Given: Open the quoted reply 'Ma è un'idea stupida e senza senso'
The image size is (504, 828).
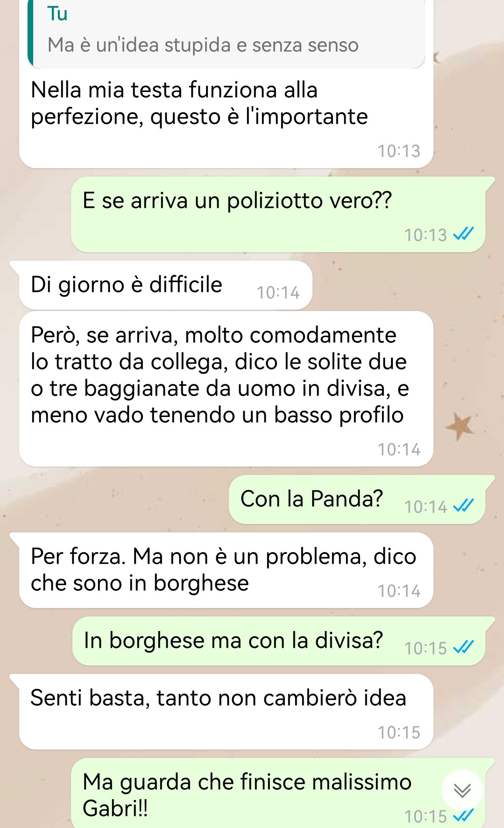Looking at the screenshot, I should point(226,34).
